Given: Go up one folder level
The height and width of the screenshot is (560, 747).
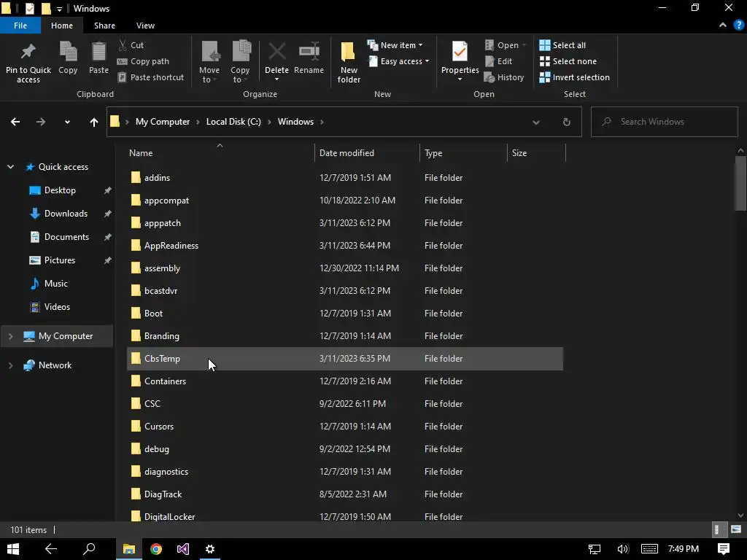Looking at the screenshot, I should point(94,122).
